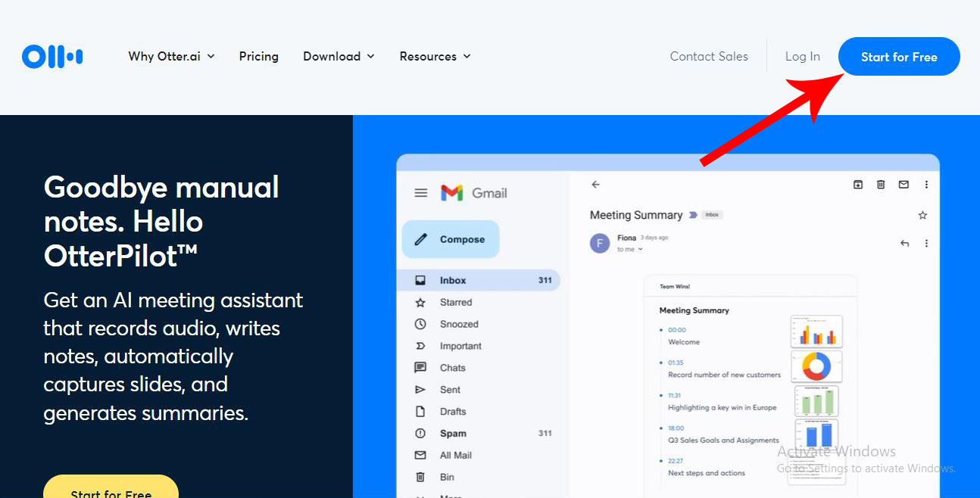980x498 pixels.
Task: Go back with the left arrow icon
Action: coord(595,185)
